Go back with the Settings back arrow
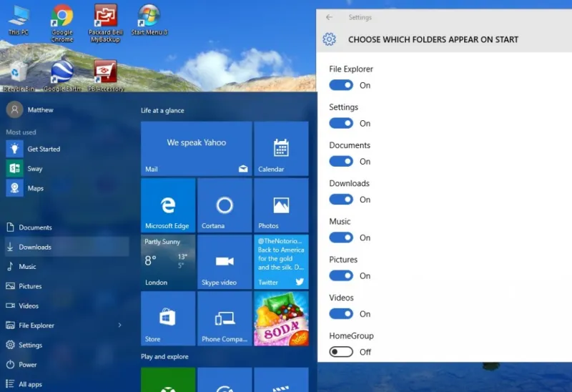The image size is (572, 392). pyautogui.click(x=329, y=17)
